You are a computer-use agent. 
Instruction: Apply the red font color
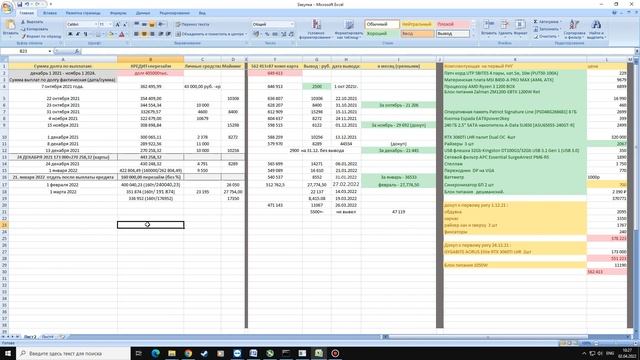pyautogui.click(x=122, y=34)
